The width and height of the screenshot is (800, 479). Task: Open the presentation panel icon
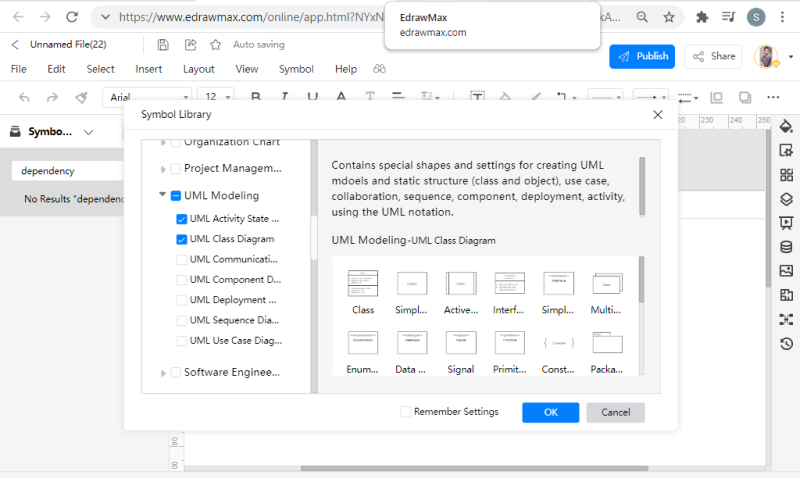click(786, 223)
